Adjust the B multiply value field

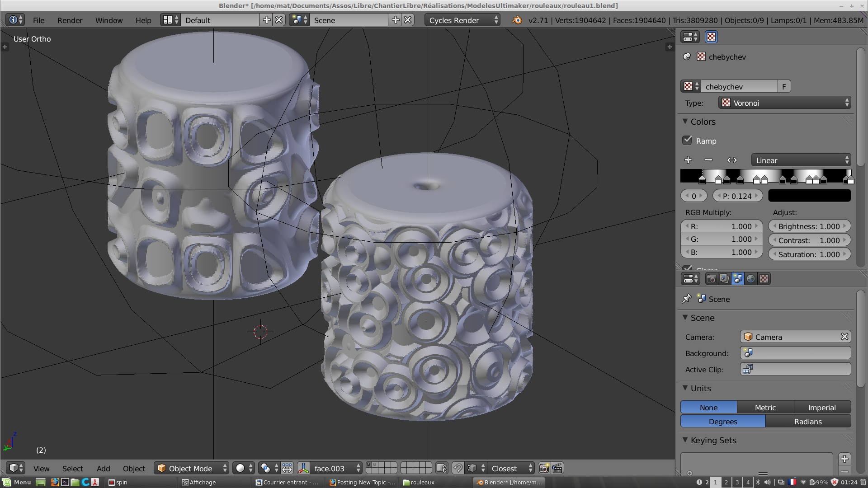coord(722,252)
